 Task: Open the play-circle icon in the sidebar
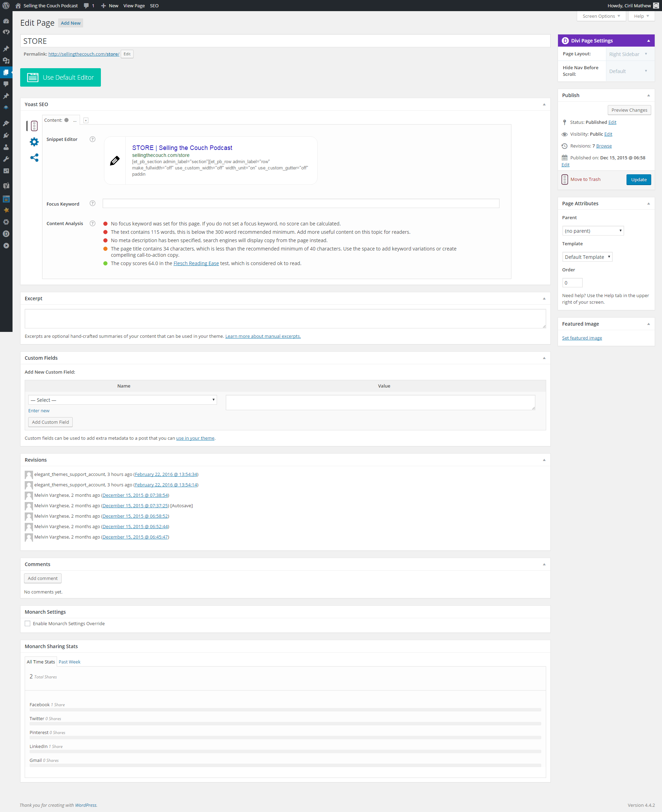[6, 246]
